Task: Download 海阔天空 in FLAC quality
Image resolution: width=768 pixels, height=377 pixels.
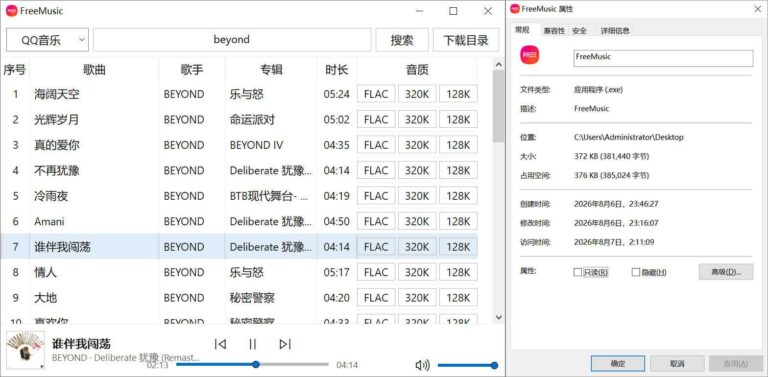Action: tap(376, 94)
